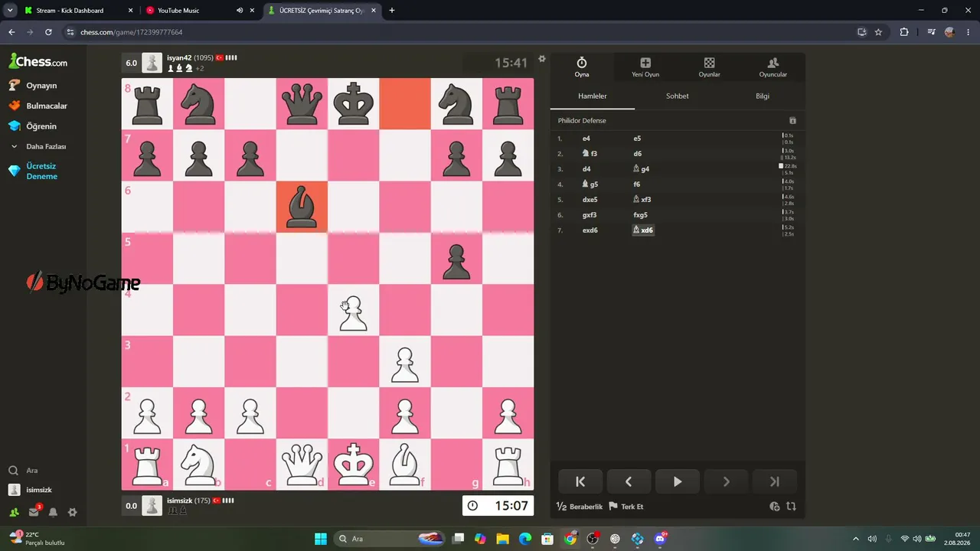Flip the board with the flip icon

791,507
